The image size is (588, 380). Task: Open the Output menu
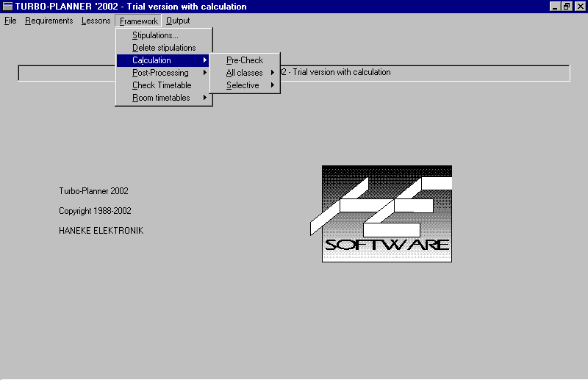click(x=178, y=21)
